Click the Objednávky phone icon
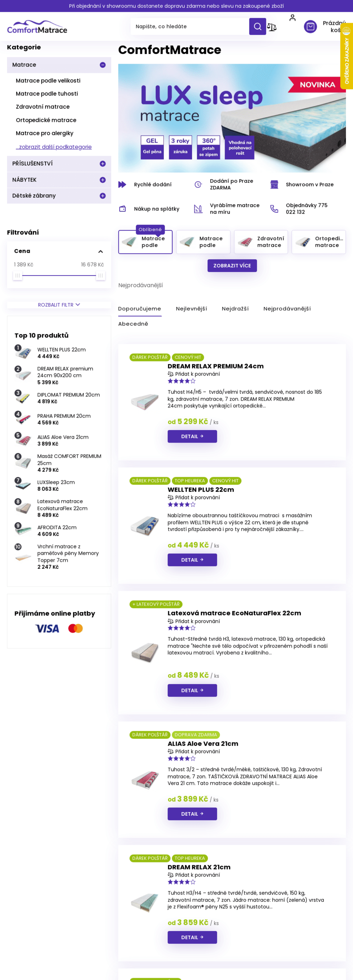This screenshot has width=353, height=980. (274, 209)
